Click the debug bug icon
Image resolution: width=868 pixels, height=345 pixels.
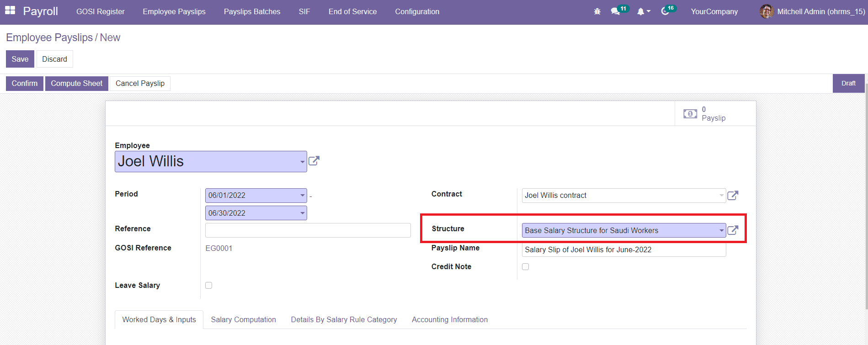click(x=597, y=11)
